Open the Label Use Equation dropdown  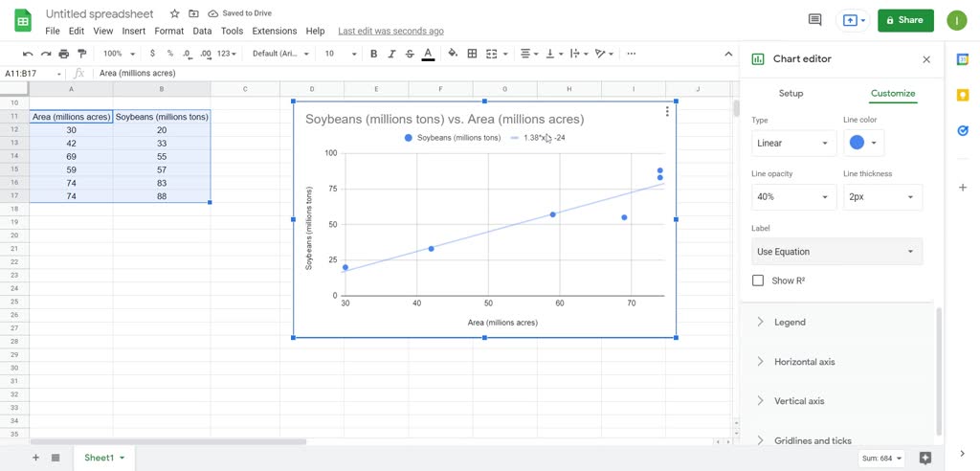coord(836,252)
